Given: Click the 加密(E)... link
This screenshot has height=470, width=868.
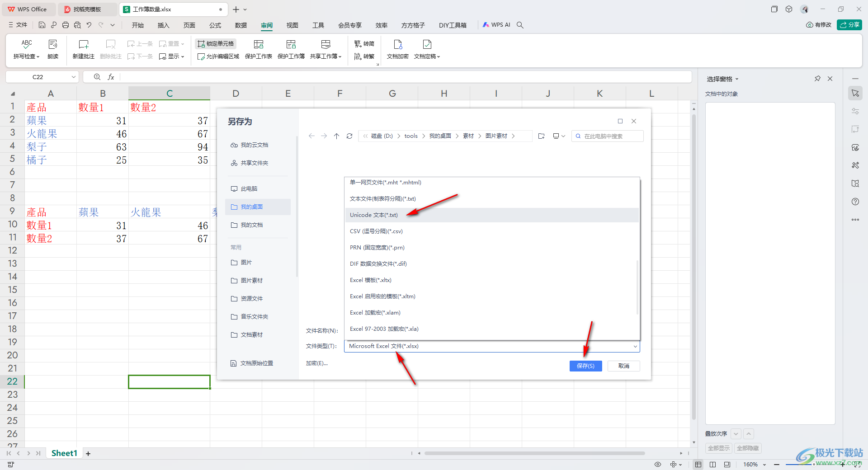Looking at the screenshot, I should point(317,363).
